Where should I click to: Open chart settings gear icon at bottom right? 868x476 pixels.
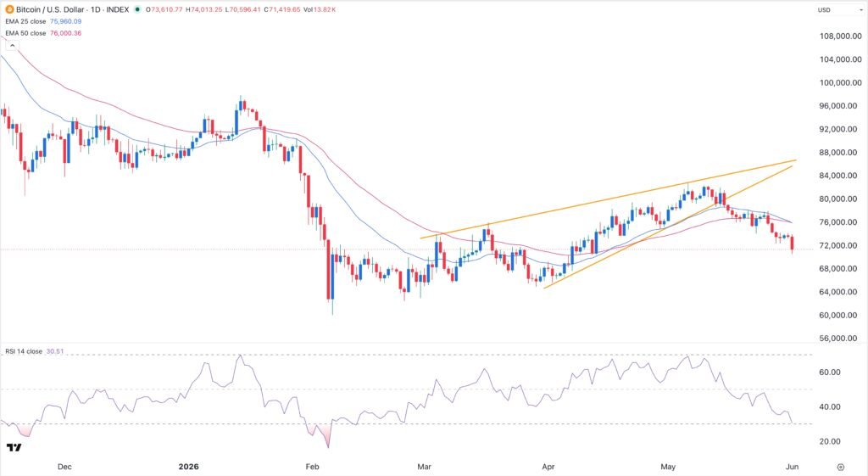(840, 467)
